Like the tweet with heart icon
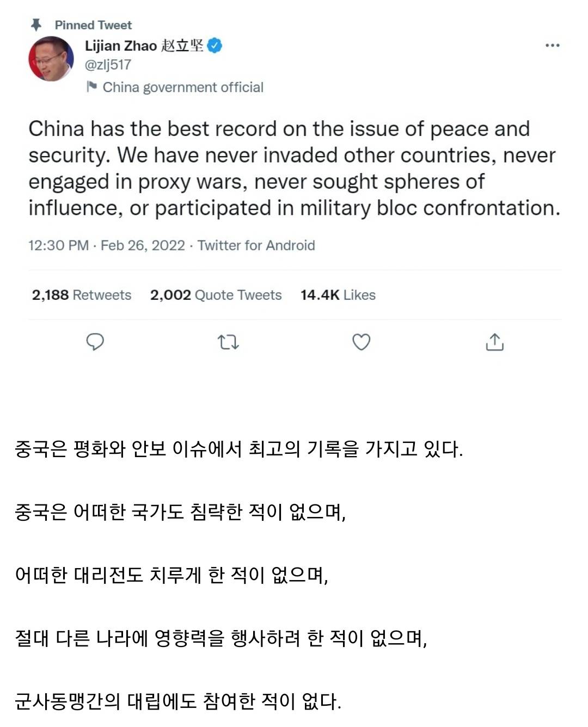The width and height of the screenshot is (588, 727). pos(361,342)
